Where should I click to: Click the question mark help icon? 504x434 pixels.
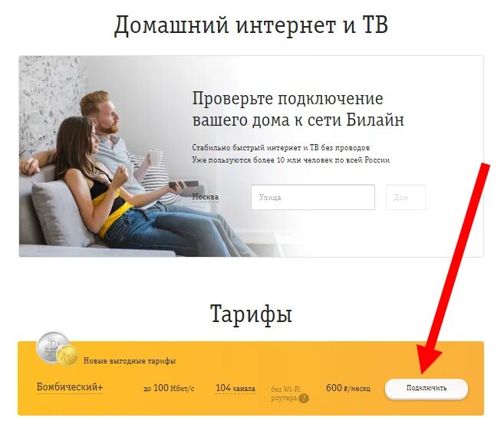click(x=304, y=398)
